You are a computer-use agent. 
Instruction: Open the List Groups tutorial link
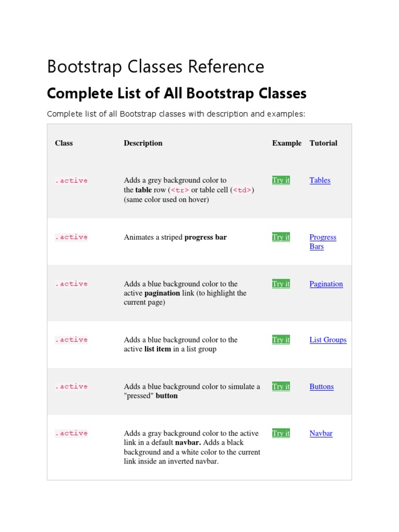328,340
